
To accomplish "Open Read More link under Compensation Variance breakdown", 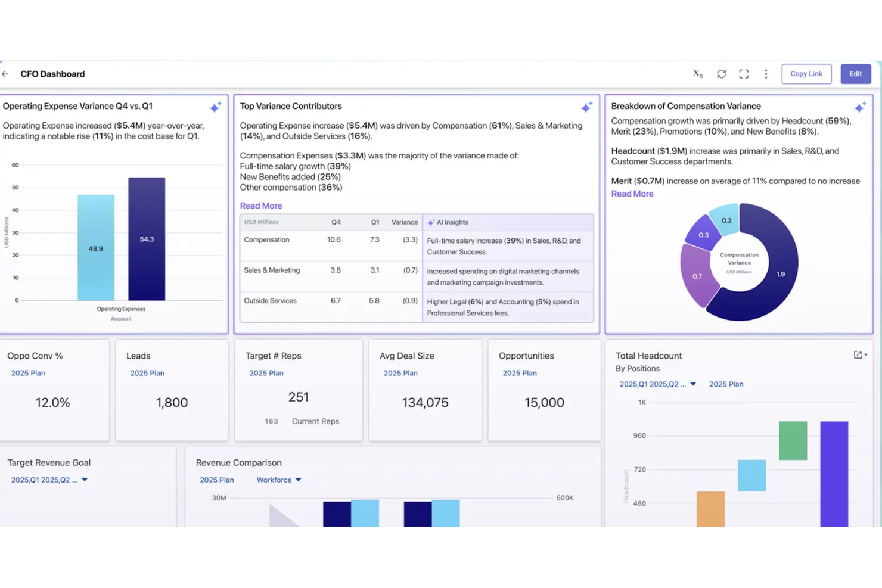I will tap(632, 194).
